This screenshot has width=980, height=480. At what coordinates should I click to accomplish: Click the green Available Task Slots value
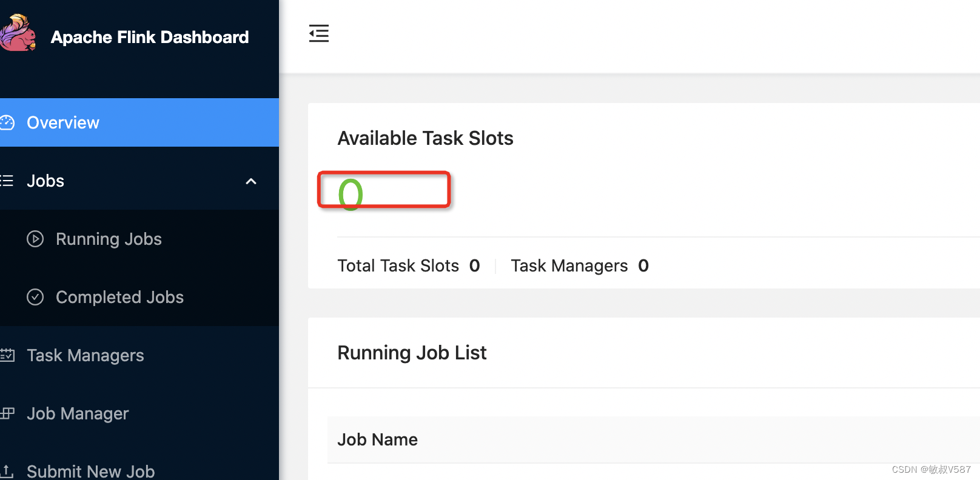click(351, 194)
